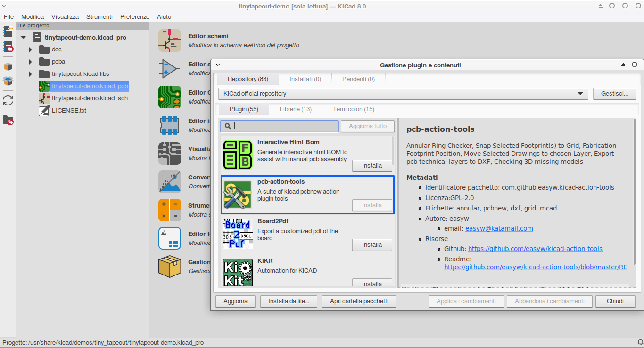Collapse the tinytapeout-demo.kicad_pro tree node
644x348 pixels.
23,37
